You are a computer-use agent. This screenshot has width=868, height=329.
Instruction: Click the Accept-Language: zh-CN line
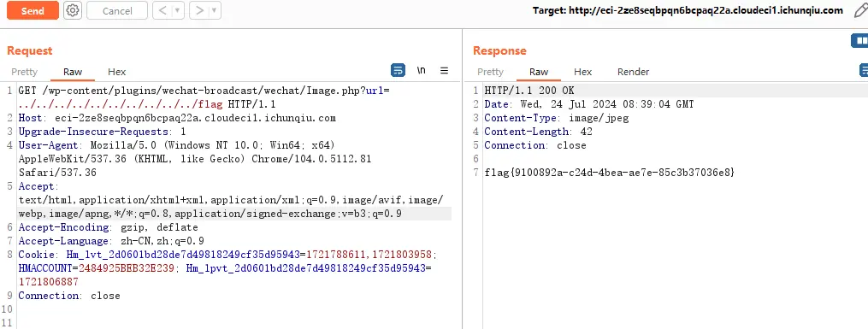click(x=111, y=241)
